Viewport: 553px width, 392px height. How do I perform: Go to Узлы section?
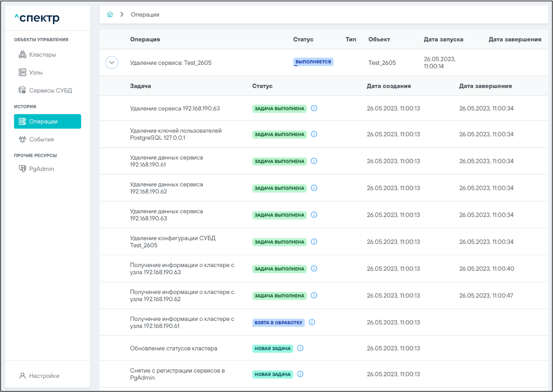pos(36,72)
